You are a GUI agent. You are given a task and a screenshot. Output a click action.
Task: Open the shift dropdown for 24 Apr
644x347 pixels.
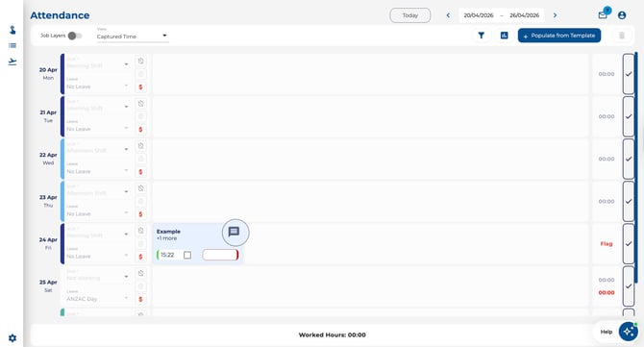click(98, 234)
